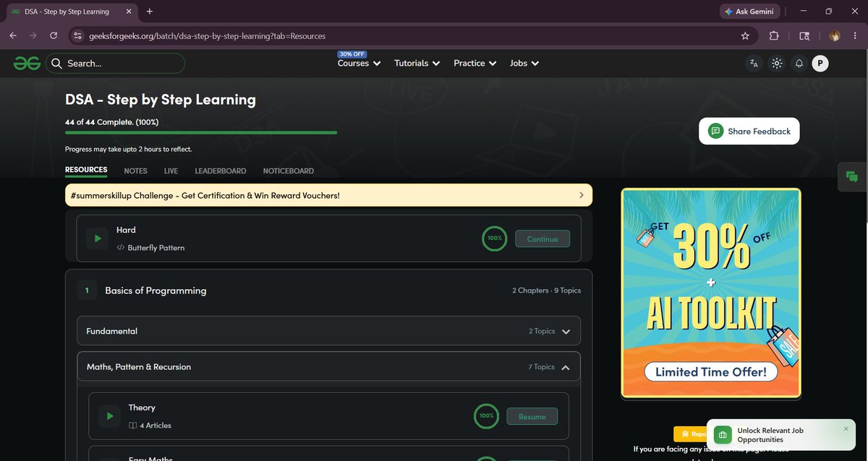This screenshot has height=461, width=868.
Task: Click the 4 Articles text
Action: point(156,426)
